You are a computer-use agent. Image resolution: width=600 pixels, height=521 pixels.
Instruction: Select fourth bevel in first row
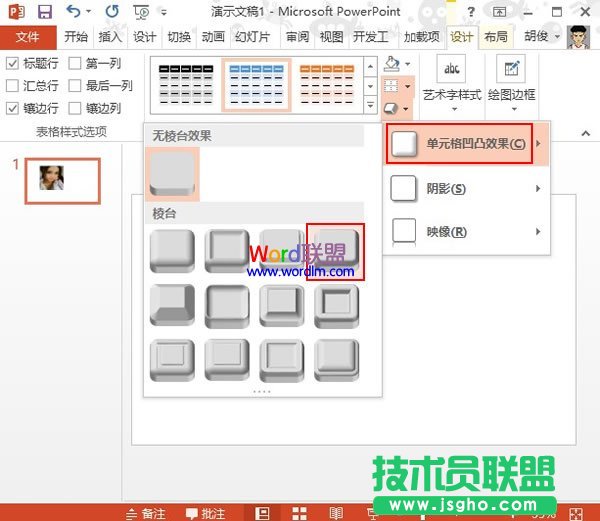click(x=336, y=251)
